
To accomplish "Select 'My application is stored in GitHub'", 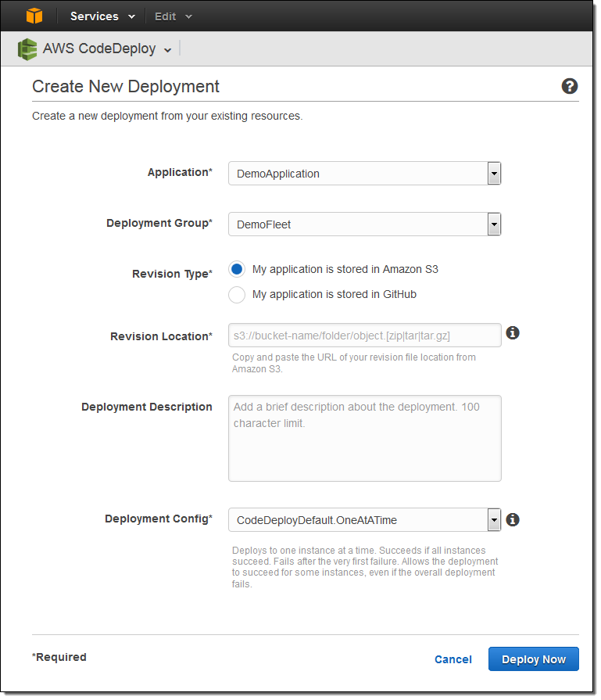I will (237, 295).
